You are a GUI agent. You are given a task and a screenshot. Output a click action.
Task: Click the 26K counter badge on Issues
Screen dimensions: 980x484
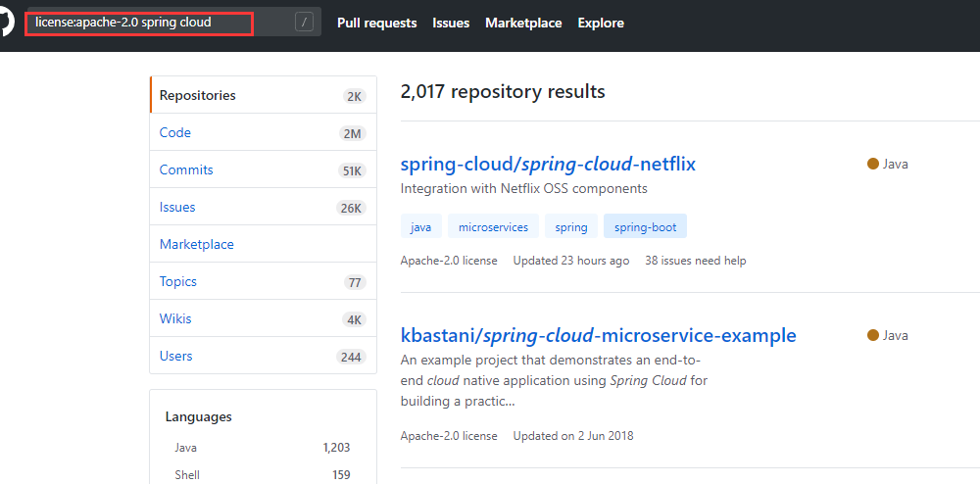coord(351,208)
